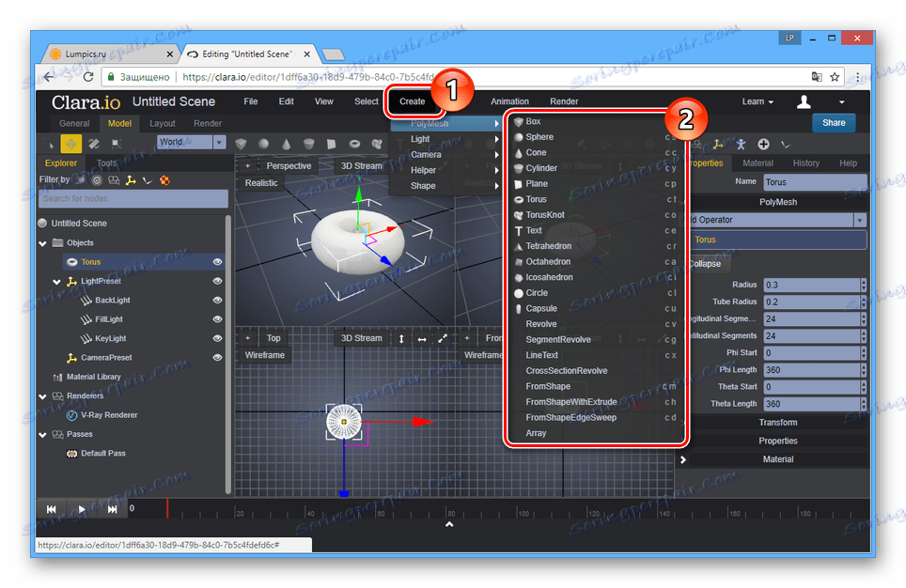
Task: Switch to the Tools tab
Action: (x=106, y=163)
